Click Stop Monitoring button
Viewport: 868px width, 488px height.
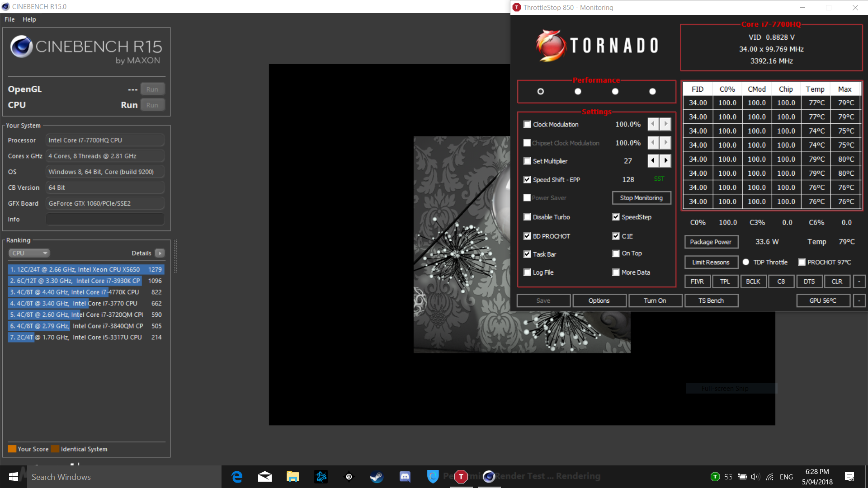point(642,198)
